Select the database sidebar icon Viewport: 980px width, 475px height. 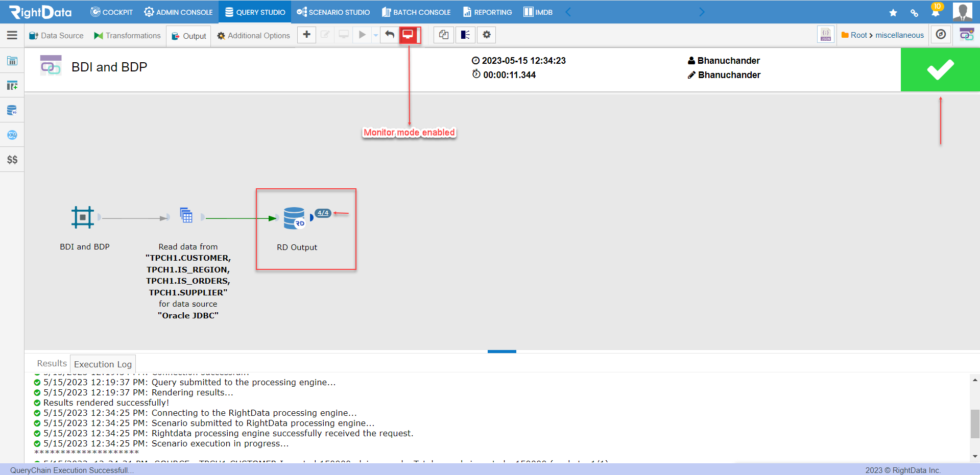pyautogui.click(x=12, y=110)
